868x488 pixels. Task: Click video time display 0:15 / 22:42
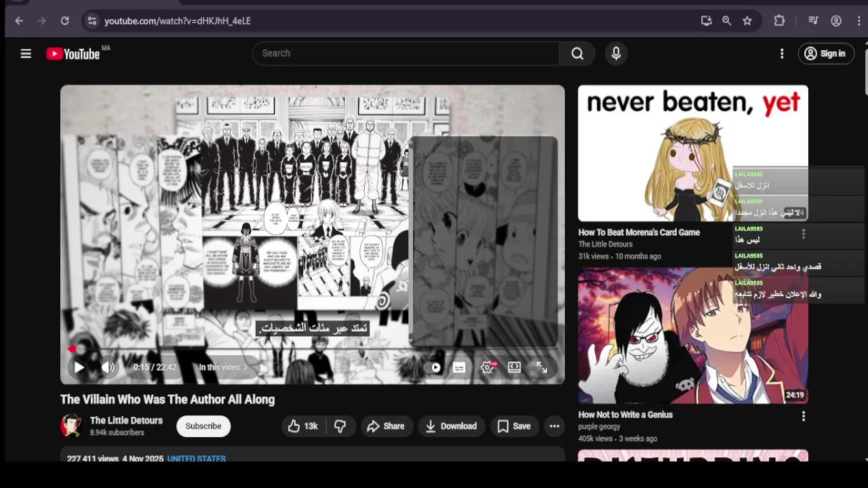(x=155, y=367)
